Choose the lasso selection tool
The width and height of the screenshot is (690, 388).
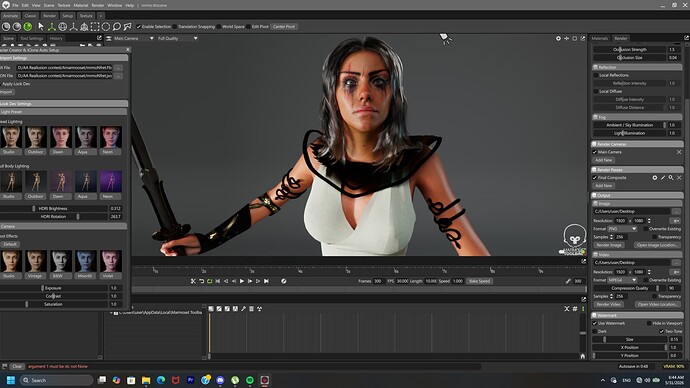click(117, 26)
